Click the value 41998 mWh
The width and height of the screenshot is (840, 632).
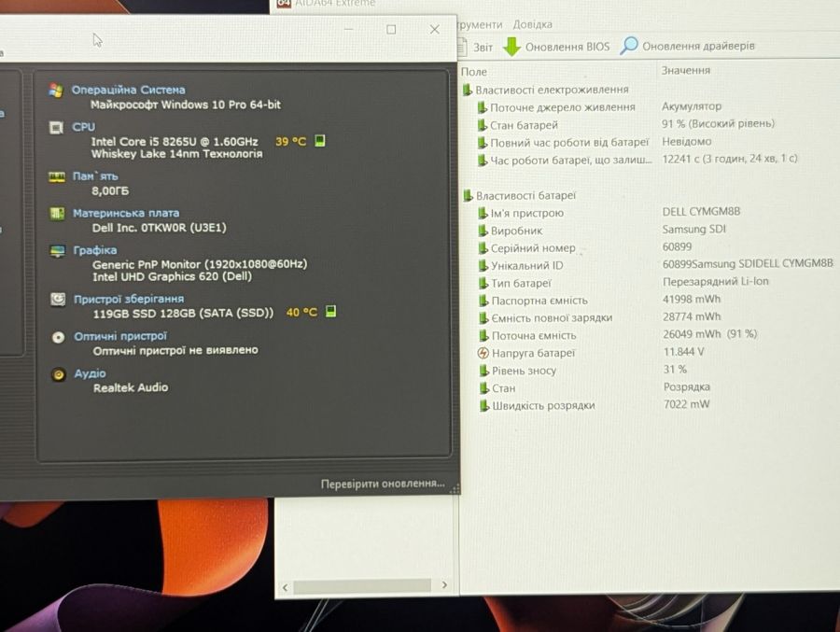(x=691, y=299)
